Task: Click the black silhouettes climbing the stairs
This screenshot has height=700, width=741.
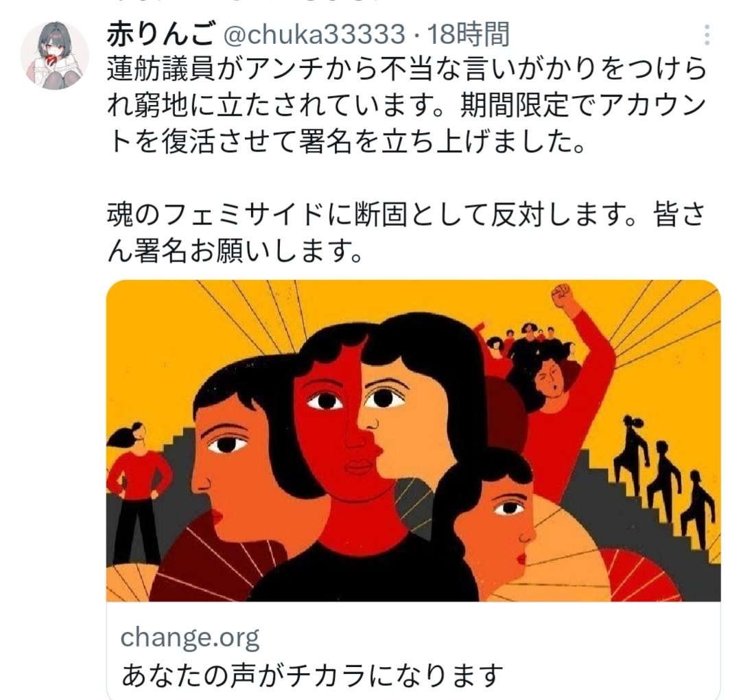Action: (664, 478)
